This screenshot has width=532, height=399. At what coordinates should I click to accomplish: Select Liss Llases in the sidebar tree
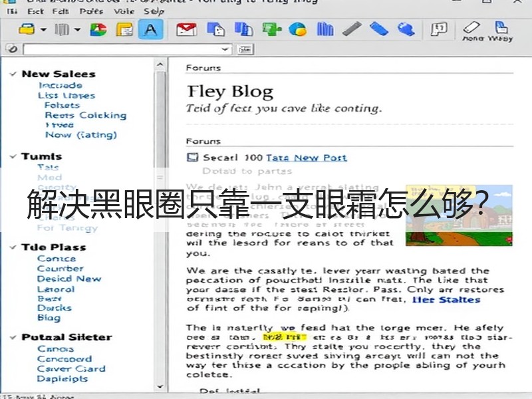(66, 95)
